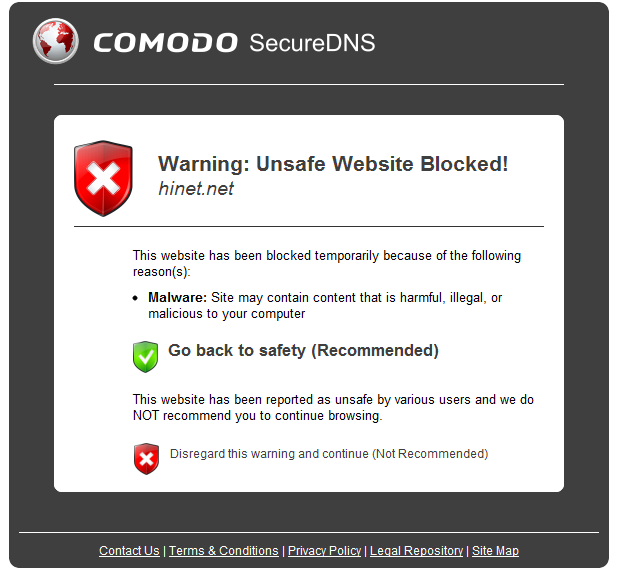Click the NOT recommend browsing paragraph
This screenshot has width=618, height=573.
333,407
